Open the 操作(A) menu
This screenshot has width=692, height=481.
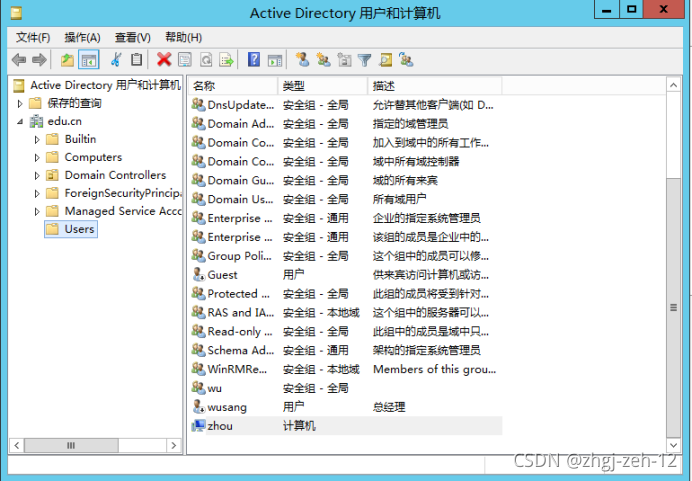83,38
